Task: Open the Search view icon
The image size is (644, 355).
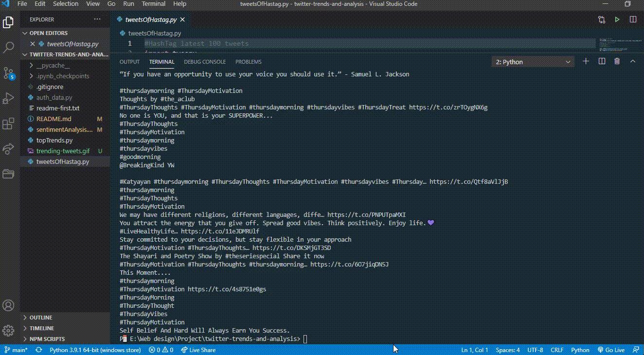Action: point(8,48)
